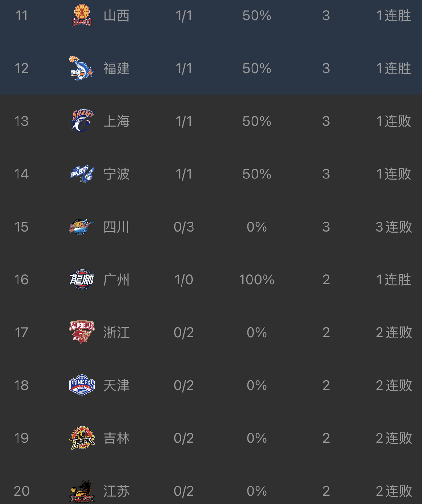Click the Sichuan whale team logo
This screenshot has width=422, height=504.
pyautogui.click(x=82, y=227)
